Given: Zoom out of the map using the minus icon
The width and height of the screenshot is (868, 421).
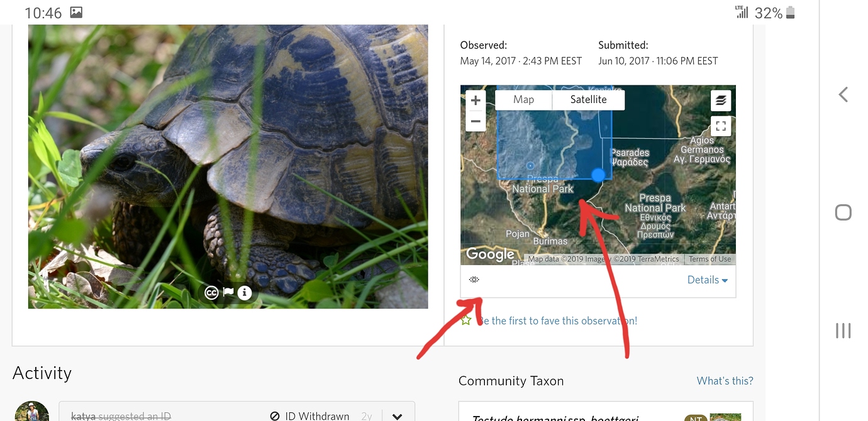Looking at the screenshot, I should click(476, 121).
